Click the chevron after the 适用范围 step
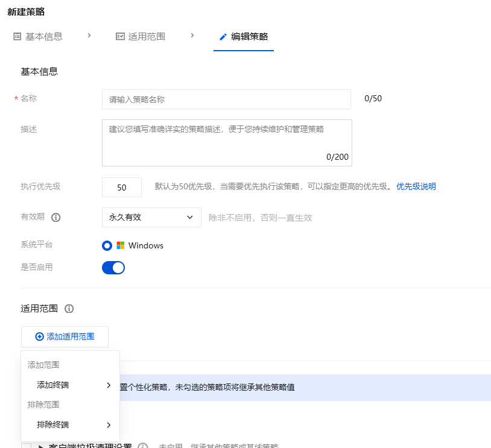The height and width of the screenshot is (448, 491). (x=192, y=36)
